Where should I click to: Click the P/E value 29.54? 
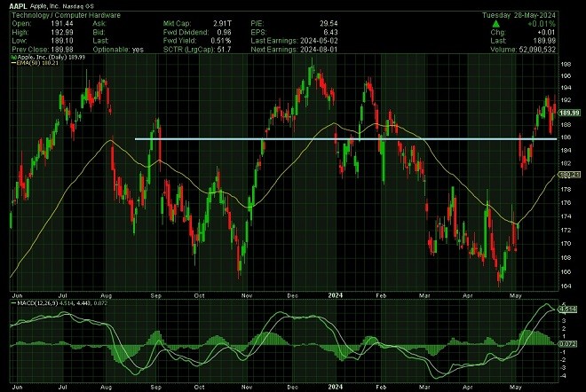coord(329,24)
